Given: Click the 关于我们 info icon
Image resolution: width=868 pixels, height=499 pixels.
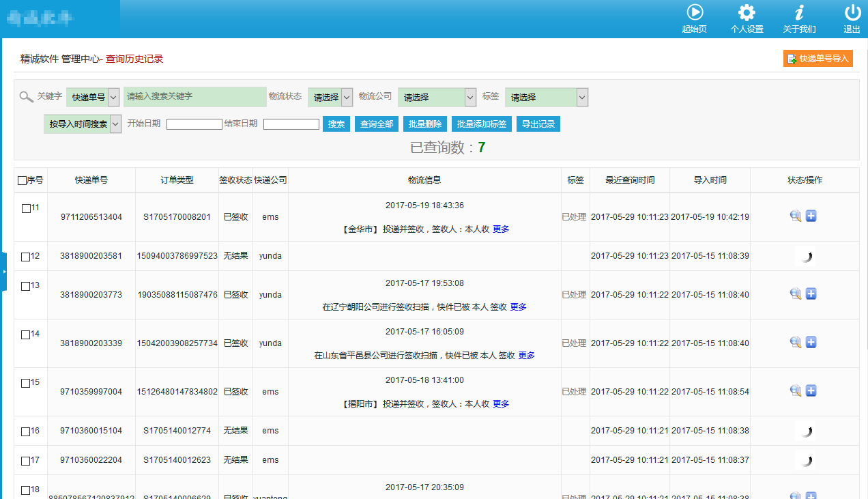Looking at the screenshot, I should pyautogui.click(x=799, y=13).
